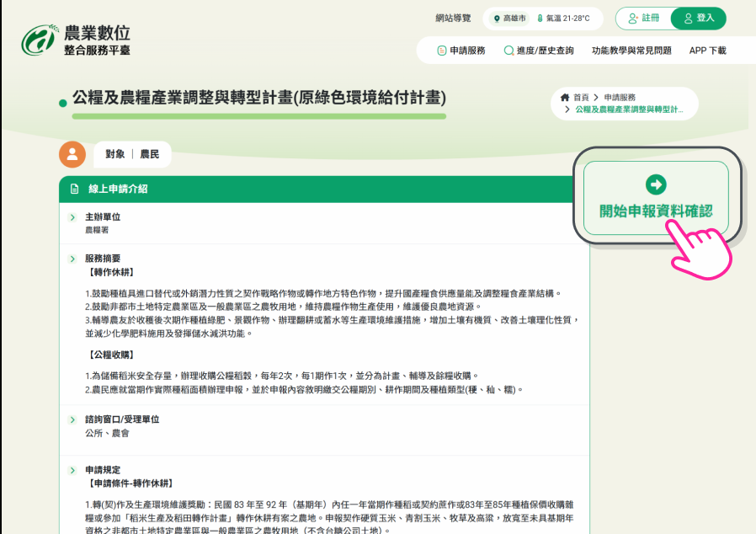Toggle the 諮詢窗口/受理單位 section chevron

73,419
